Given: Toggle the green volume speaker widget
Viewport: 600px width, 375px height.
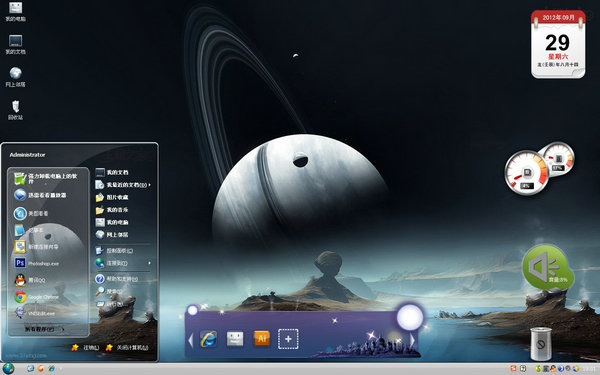Looking at the screenshot, I should point(548,267).
